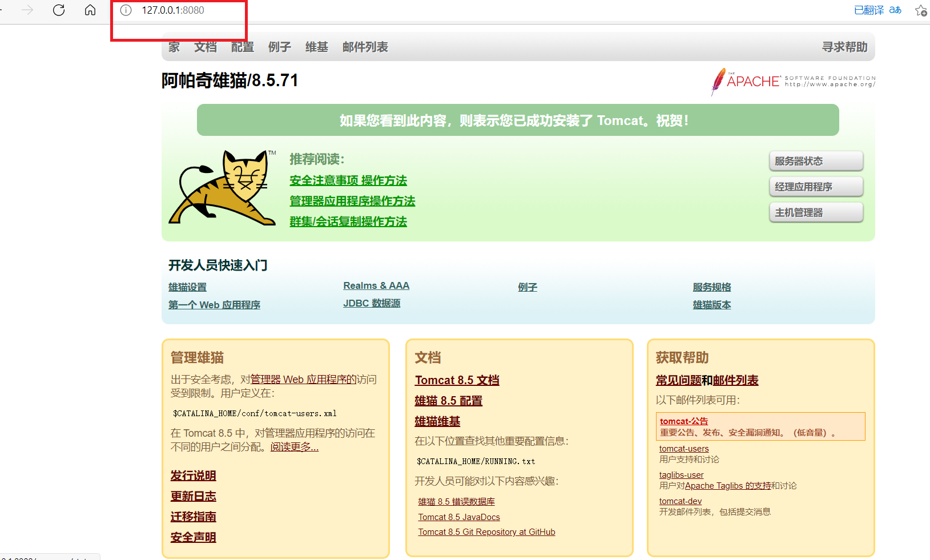
Task: Click 寻求帮助 in the nav bar
Action: click(x=845, y=47)
